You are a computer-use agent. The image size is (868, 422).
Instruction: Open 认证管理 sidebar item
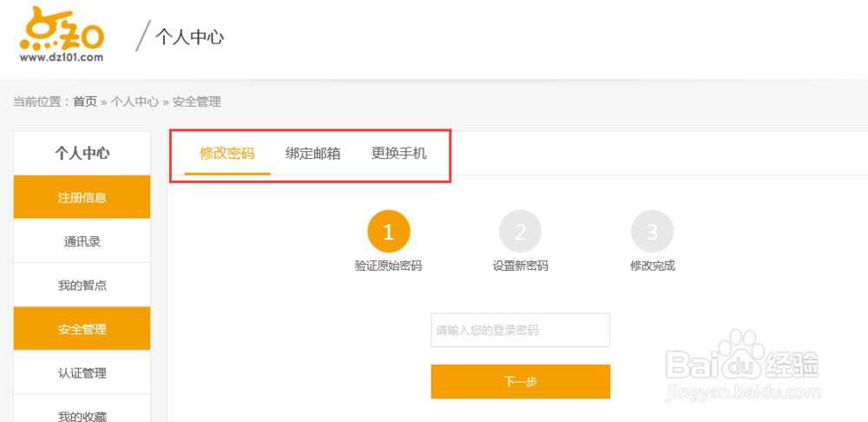(82, 373)
